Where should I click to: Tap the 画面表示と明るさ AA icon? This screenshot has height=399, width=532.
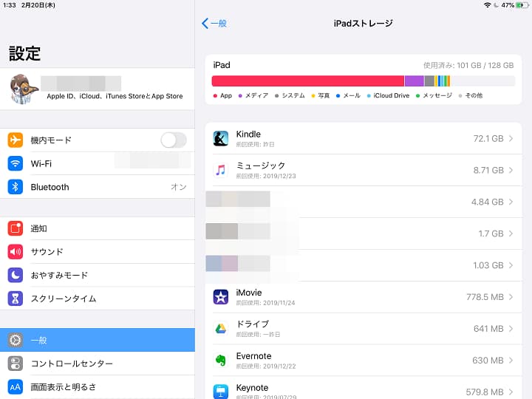pyautogui.click(x=16, y=386)
